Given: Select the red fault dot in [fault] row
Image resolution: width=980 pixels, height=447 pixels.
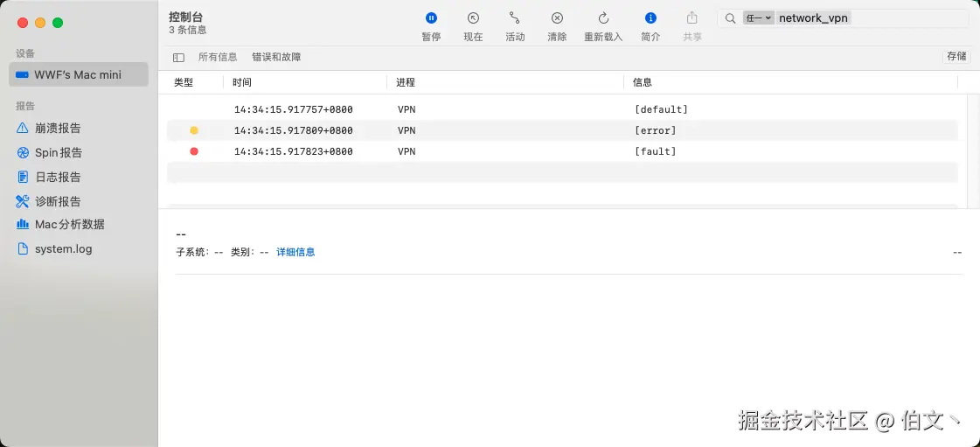Looking at the screenshot, I should pyautogui.click(x=194, y=151).
